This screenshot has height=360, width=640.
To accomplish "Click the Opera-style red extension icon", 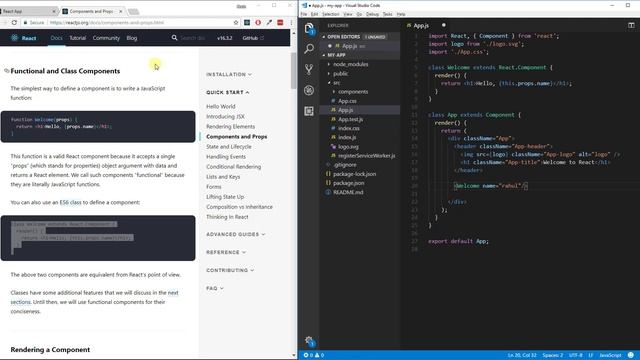I will 258,22.
